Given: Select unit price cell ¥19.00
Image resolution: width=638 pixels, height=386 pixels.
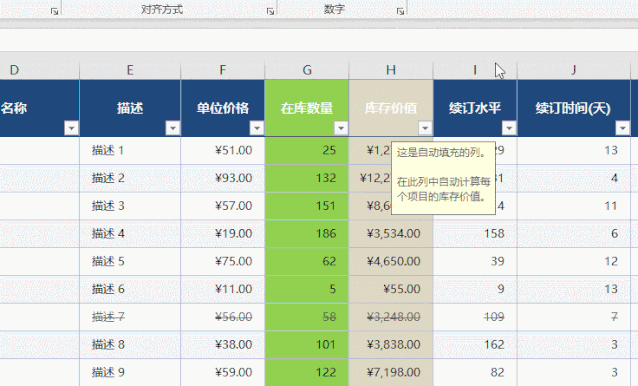Looking at the screenshot, I should 223,233.
